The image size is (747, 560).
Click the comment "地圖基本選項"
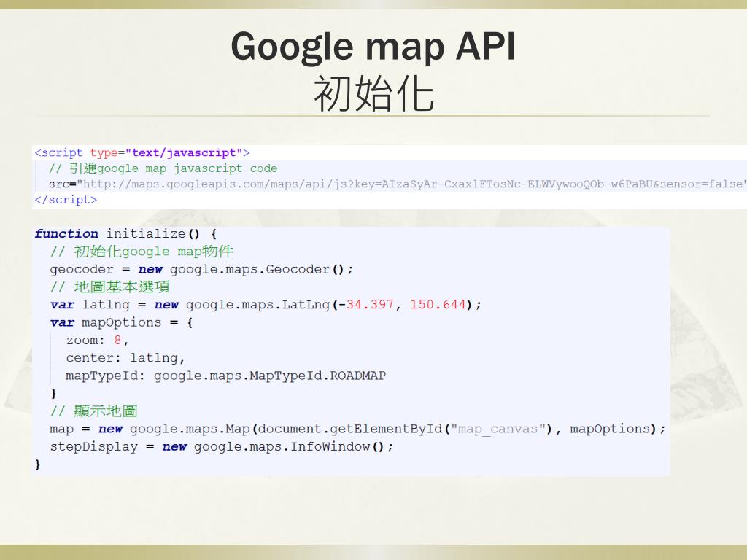click(110, 287)
